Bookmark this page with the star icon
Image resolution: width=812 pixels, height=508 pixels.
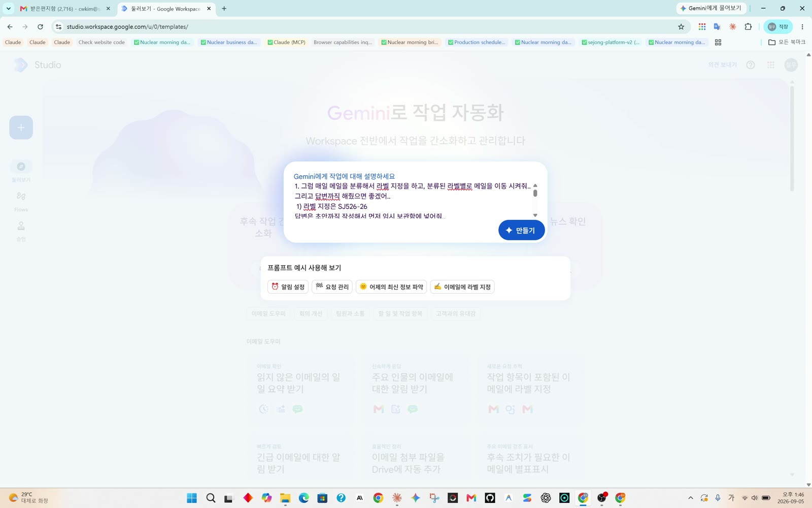pyautogui.click(x=681, y=27)
